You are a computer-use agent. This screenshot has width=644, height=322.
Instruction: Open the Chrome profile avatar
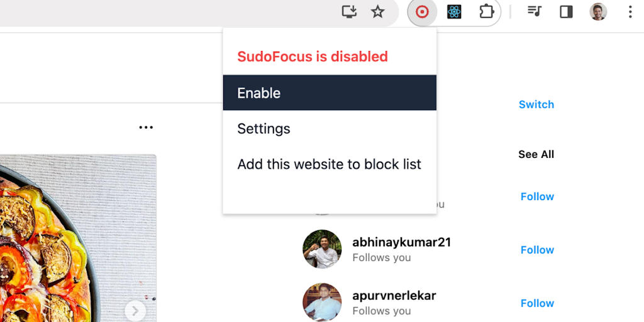(x=598, y=12)
